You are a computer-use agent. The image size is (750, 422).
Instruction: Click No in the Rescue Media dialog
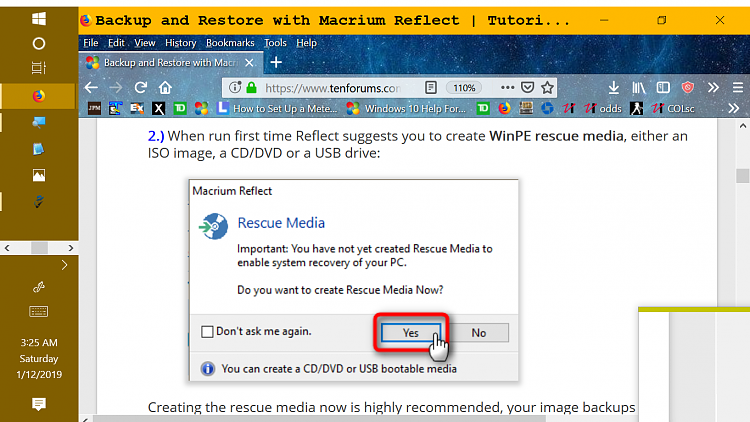479,333
